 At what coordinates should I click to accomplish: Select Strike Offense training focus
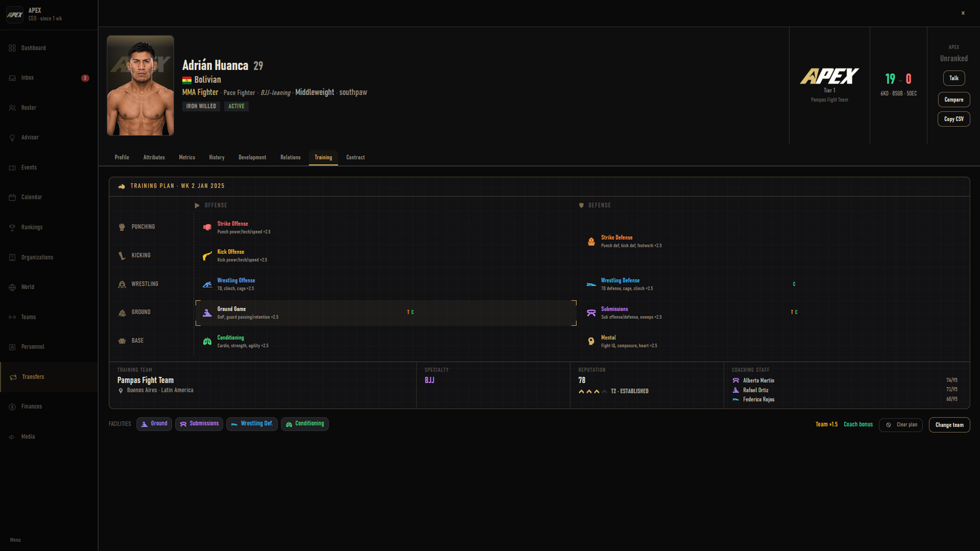tap(385, 227)
